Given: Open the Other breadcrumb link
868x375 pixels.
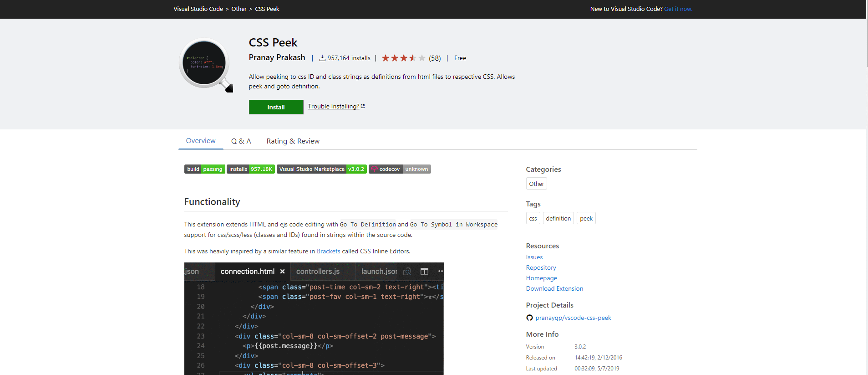Looking at the screenshot, I should click(239, 9).
